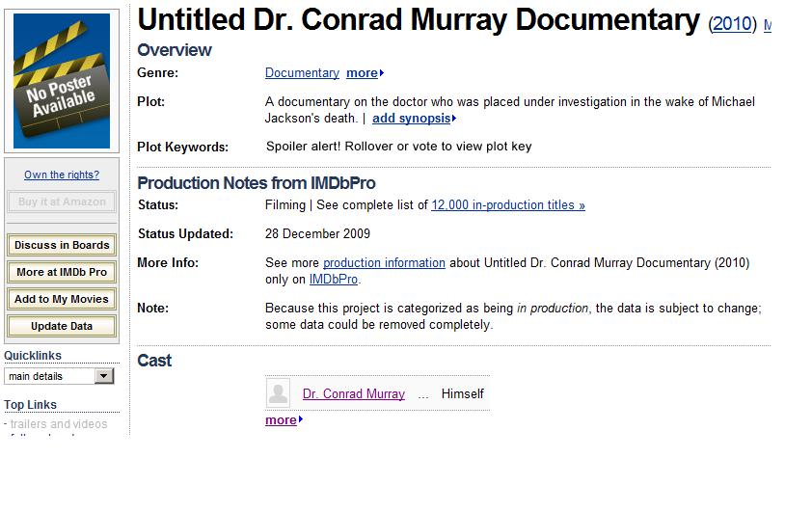
Task: Open the Documentary genre link
Action: [302, 73]
